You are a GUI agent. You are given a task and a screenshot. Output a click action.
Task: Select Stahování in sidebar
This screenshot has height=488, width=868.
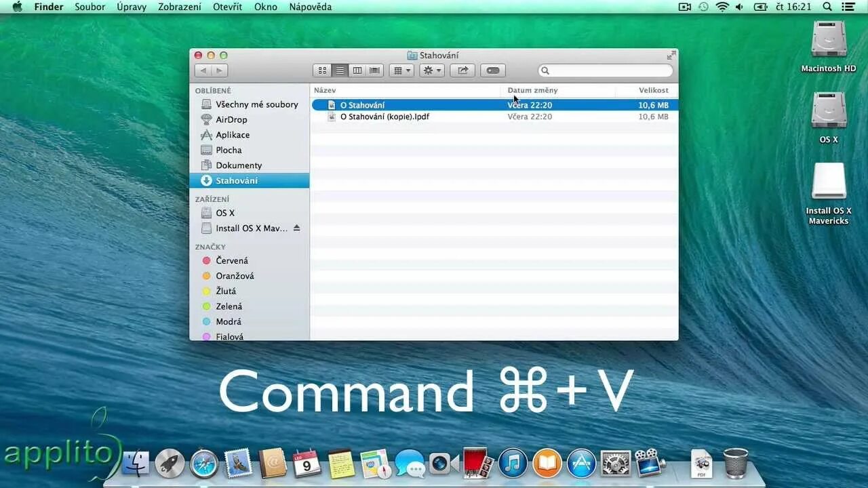[x=250, y=180]
